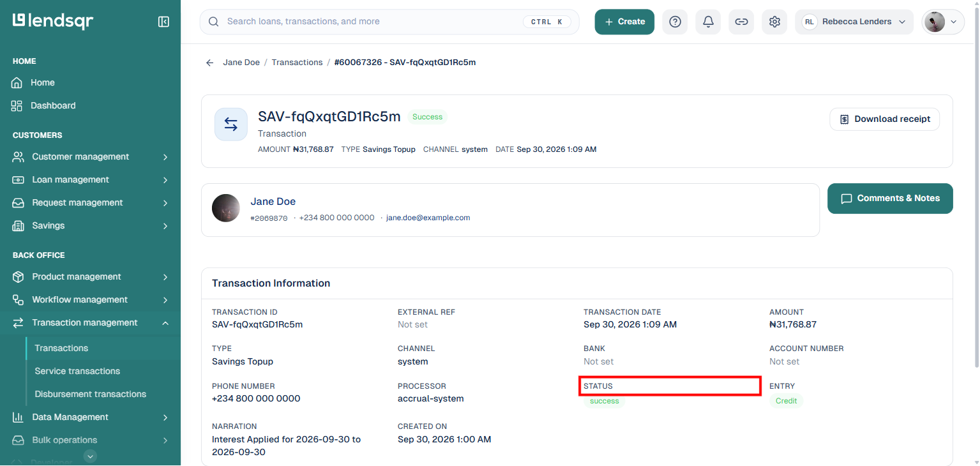Open the Rebecca Lenders account dropdown
This screenshot has width=980, height=466.
[x=854, y=22]
